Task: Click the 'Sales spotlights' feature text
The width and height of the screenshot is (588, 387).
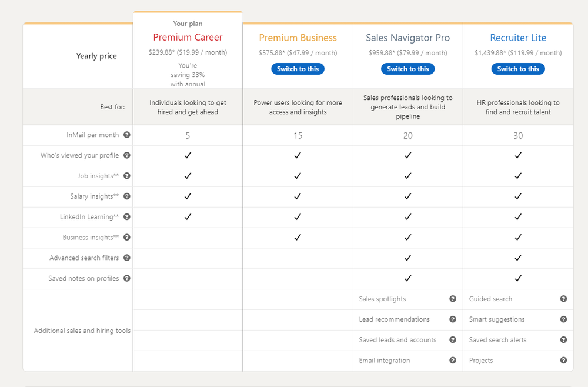Action: pos(382,299)
